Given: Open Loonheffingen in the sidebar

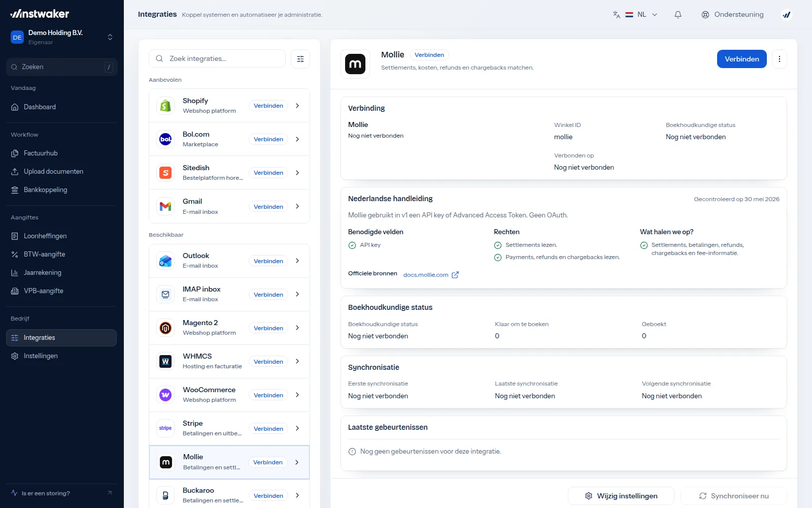Looking at the screenshot, I should click(x=61, y=236).
